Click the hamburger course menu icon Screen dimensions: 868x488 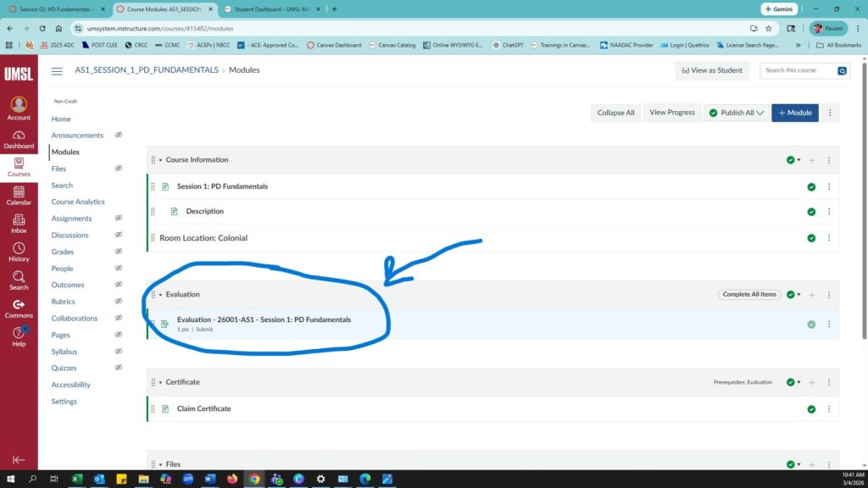57,71
